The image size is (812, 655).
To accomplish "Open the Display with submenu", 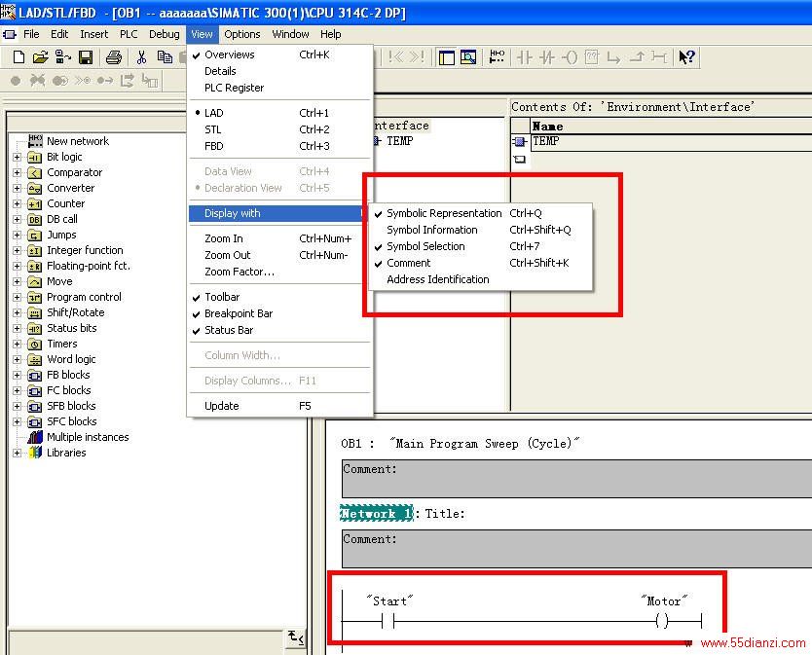I will click(x=278, y=213).
